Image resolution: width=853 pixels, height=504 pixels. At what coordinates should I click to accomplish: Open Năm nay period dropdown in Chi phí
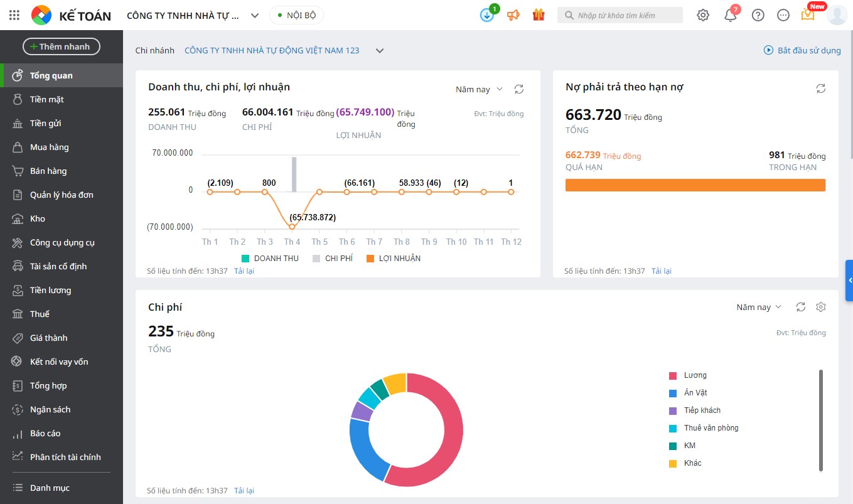tap(759, 307)
